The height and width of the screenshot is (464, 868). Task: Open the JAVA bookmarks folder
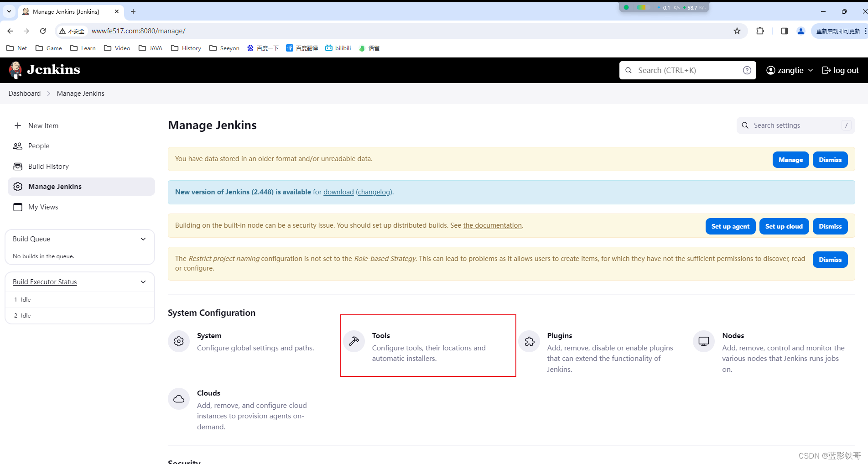[151, 48]
